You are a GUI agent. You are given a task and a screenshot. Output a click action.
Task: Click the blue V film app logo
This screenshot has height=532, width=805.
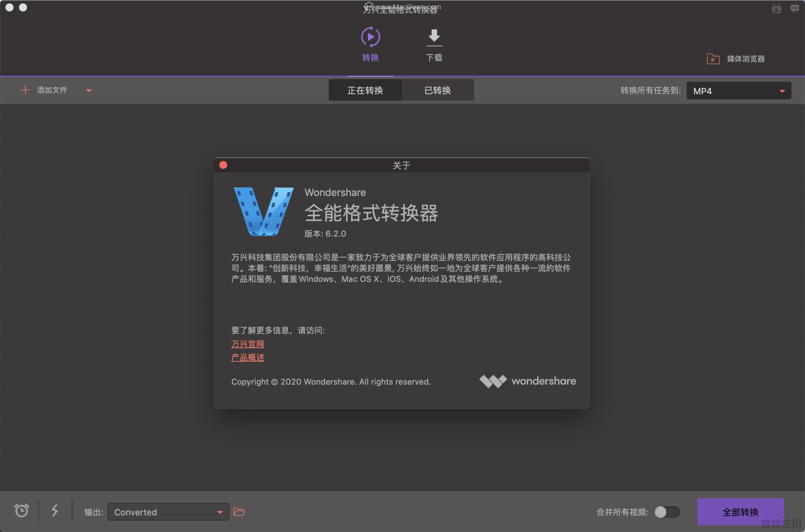point(263,211)
